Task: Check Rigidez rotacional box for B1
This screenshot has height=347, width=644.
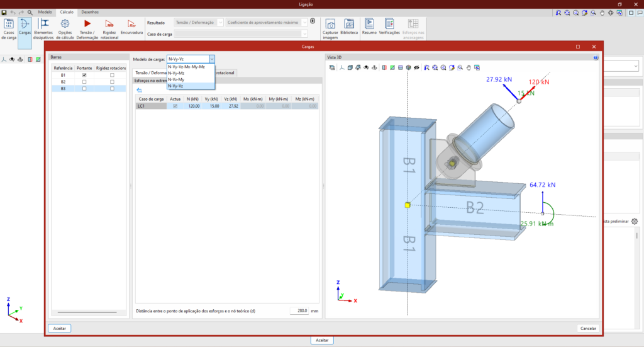Action: [112, 75]
